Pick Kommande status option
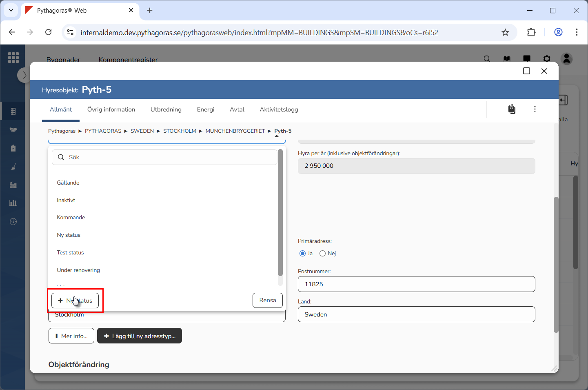The height and width of the screenshot is (390, 588). pyautogui.click(x=71, y=218)
